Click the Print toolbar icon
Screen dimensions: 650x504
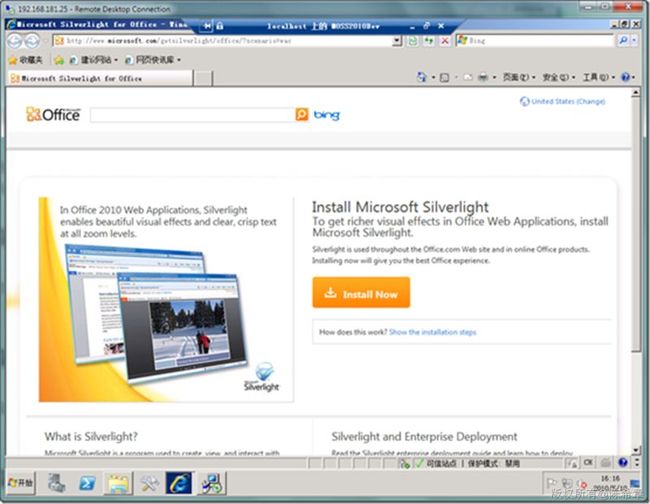point(483,77)
